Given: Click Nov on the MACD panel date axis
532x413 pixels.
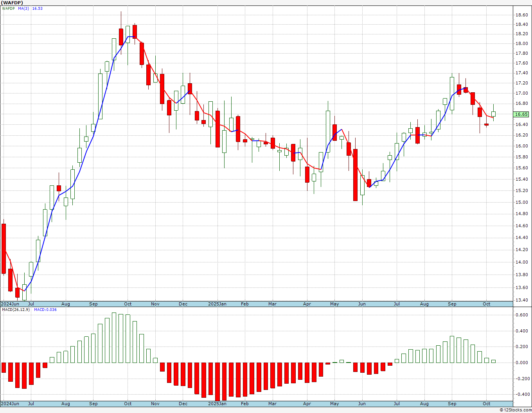Looking at the screenshot, I should (155, 404).
